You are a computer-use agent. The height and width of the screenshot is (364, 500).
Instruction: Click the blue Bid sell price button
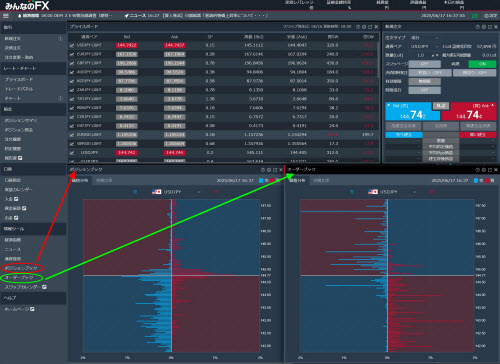click(x=413, y=112)
